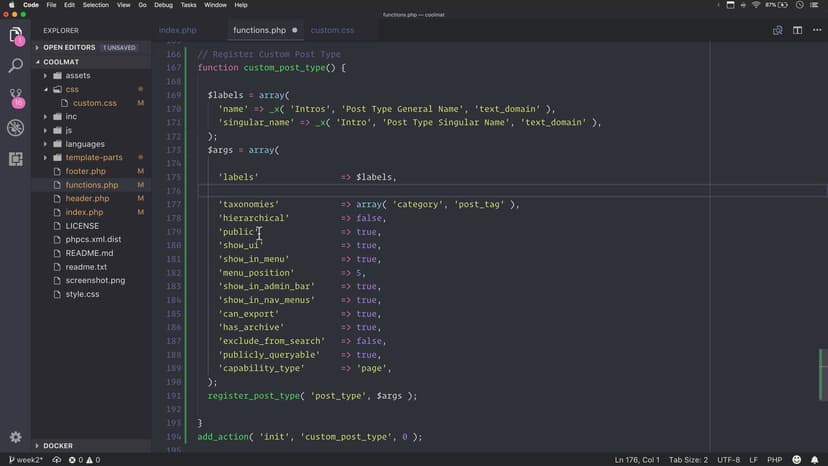Switch to the index.php tab
Screen dimensions: 828x466
pos(178,30)
